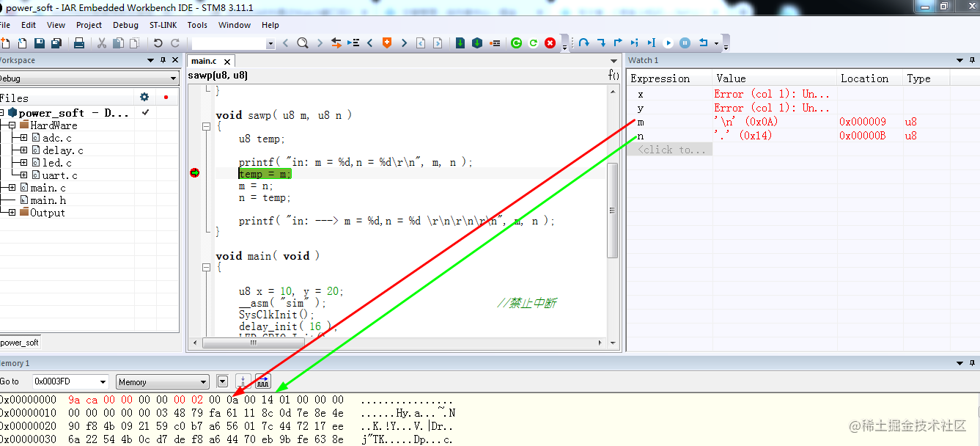This screenshot has height=446, width=980.
Task: Click the Step Into debug icon
Action: pos(601,43)
